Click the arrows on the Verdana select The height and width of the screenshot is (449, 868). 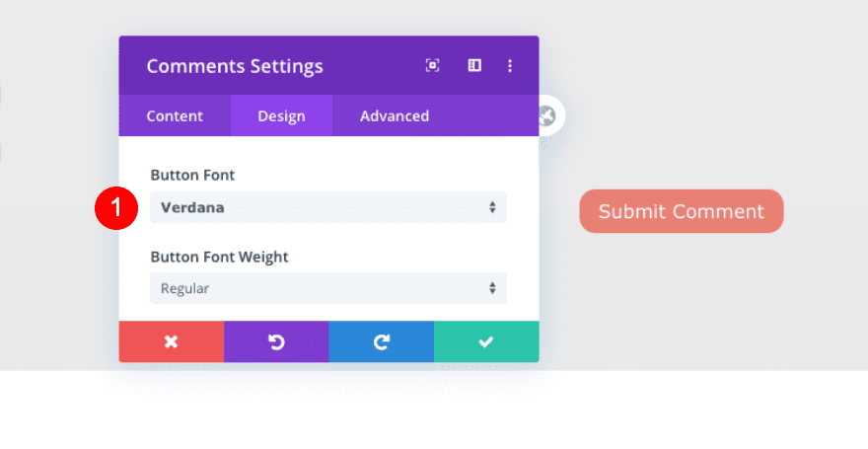click(x=492, y=207)
